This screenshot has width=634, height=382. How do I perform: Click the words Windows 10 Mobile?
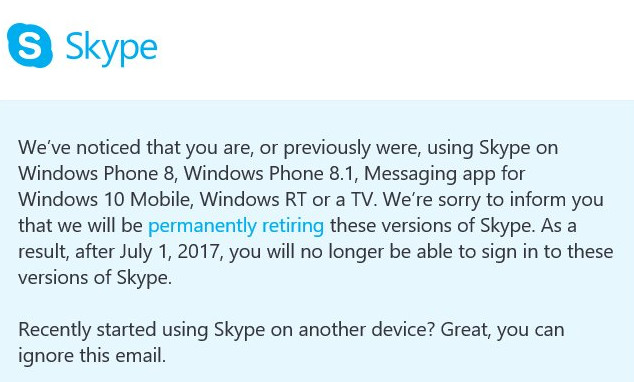(104, 200)
